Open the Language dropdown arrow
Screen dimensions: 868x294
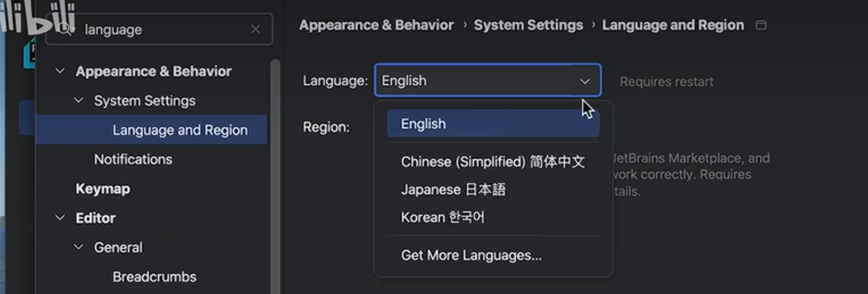pos(585,81)
